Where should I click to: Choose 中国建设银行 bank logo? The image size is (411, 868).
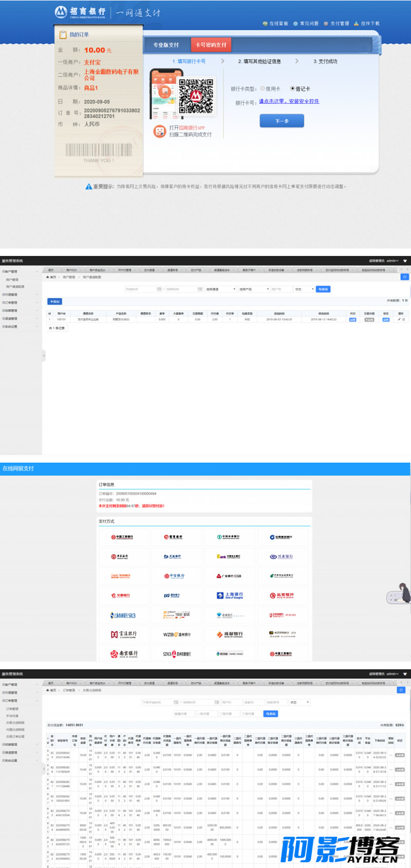[282, 537]
